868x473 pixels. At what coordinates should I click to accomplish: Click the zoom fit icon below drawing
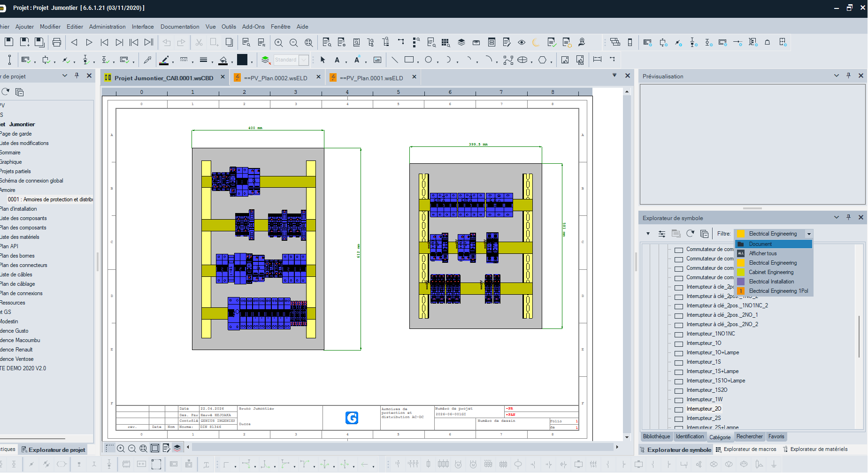(x=143, y=448)
